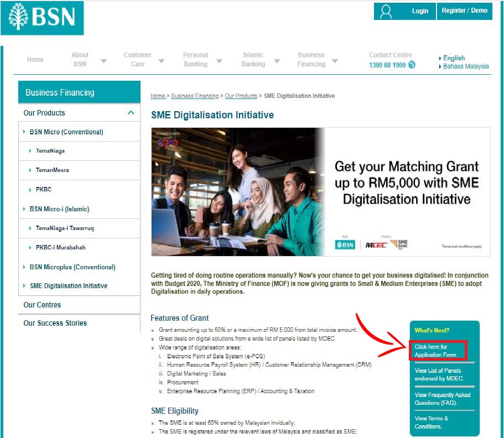Expand the Customer Care dropdown arrow
The height and width of the screenshot is (438, 504).
pyautogui.click(x=162, y=61)
